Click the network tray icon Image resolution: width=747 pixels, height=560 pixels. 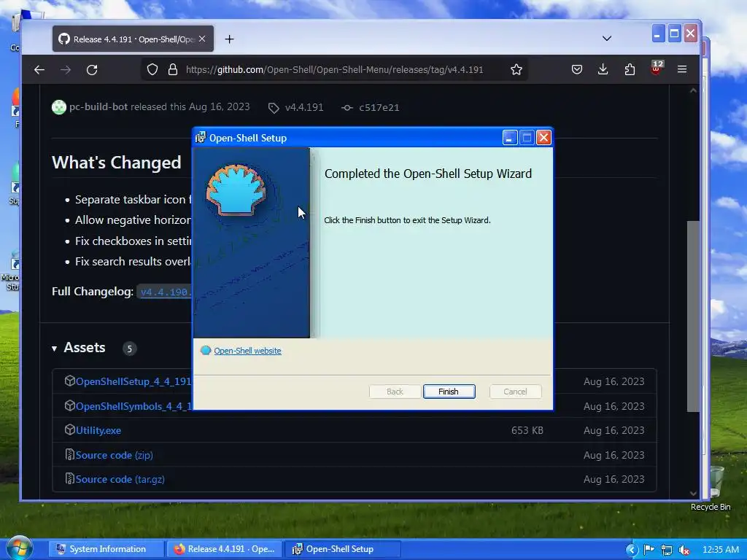(x=667, y=550)
